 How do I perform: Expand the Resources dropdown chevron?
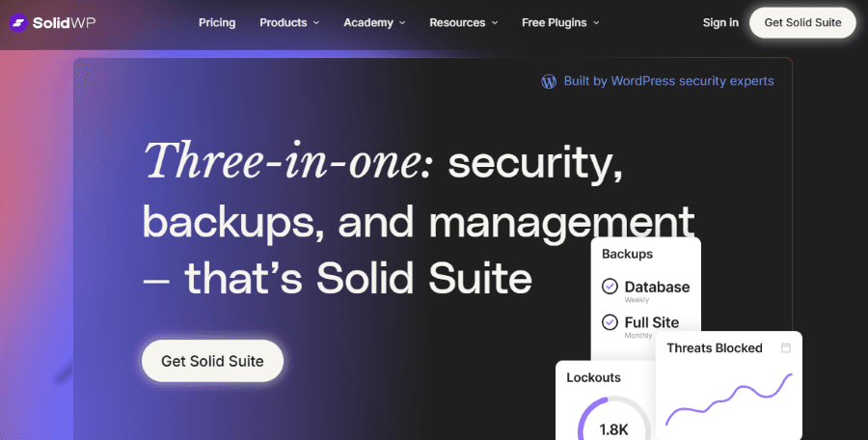495,23
